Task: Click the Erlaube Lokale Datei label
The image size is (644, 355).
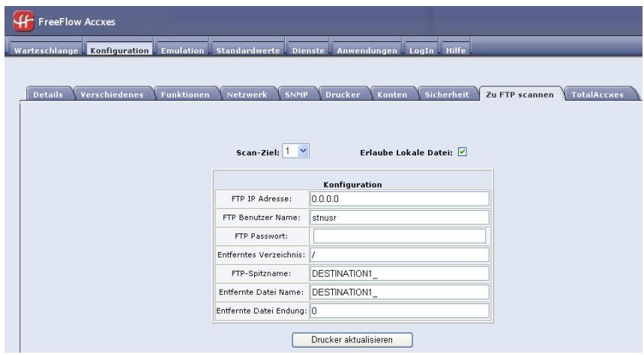Action: tap(406, 152)
